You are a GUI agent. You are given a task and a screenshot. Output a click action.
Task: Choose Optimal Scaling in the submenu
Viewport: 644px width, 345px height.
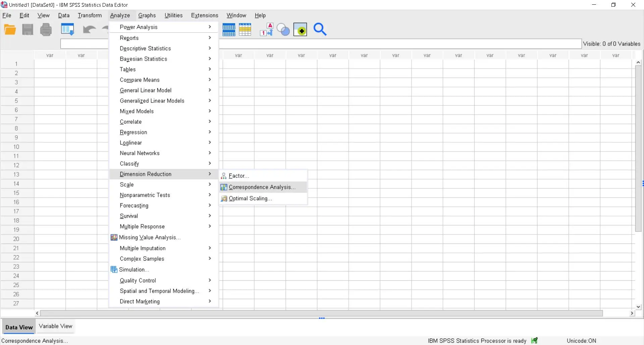point(250,199)
